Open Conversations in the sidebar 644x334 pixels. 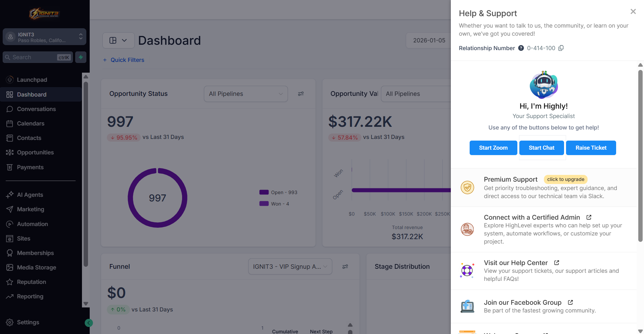pos(36,109)
